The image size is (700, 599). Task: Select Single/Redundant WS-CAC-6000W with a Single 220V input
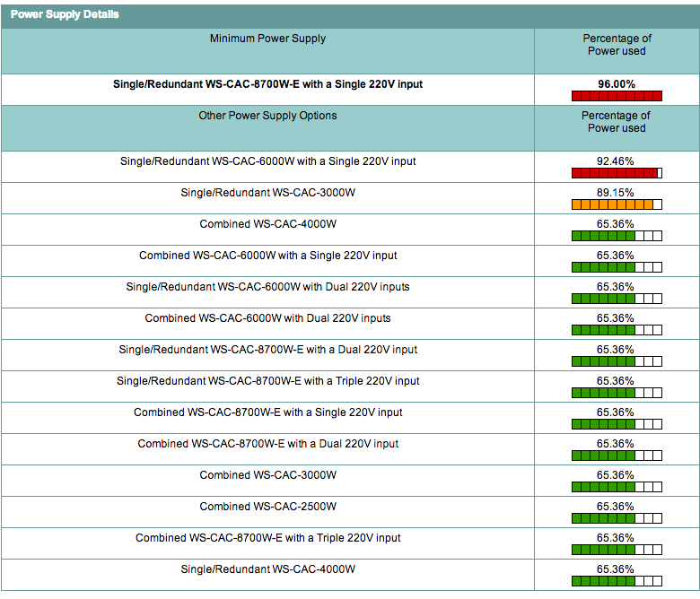pos(267,161)
